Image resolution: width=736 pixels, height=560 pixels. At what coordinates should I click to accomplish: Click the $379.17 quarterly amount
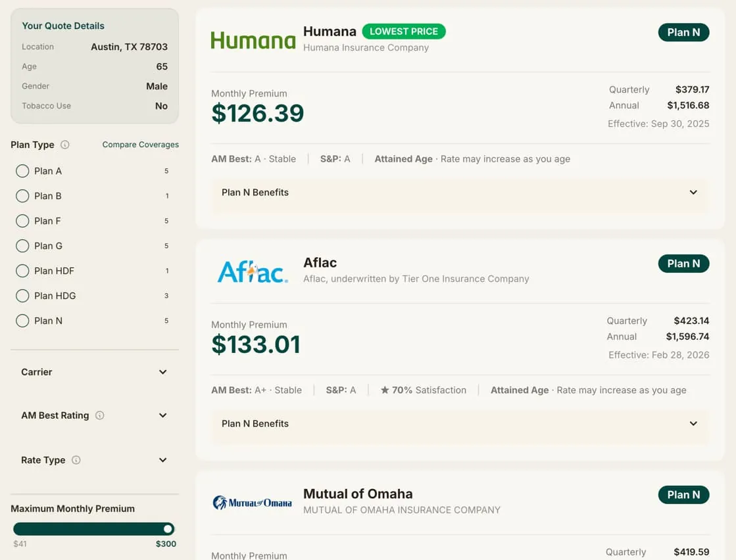click(x=693, y=89)
